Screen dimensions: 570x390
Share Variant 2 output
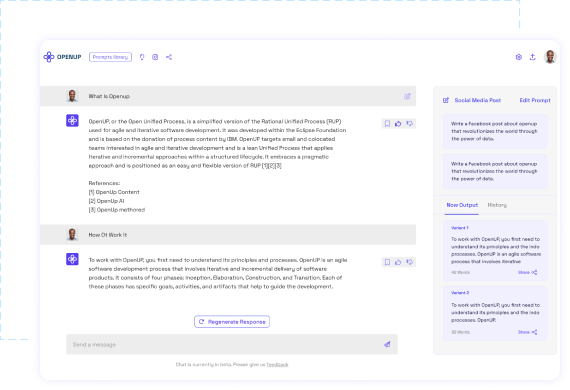[527, 332]
